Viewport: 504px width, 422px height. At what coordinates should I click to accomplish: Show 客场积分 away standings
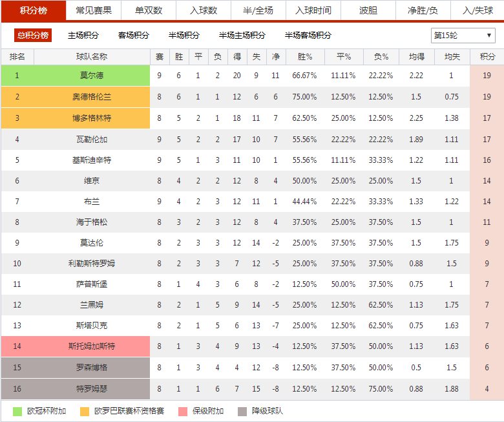[x=134, y=36]
